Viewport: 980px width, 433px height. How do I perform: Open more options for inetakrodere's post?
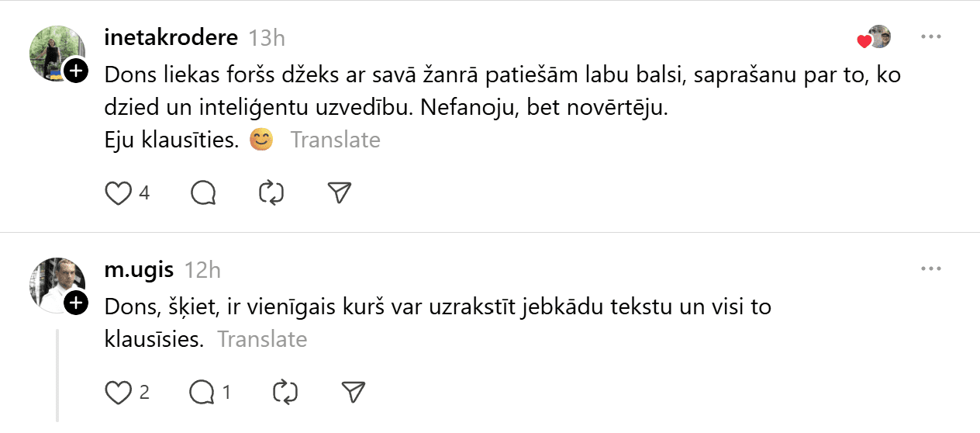coord(930,36)
